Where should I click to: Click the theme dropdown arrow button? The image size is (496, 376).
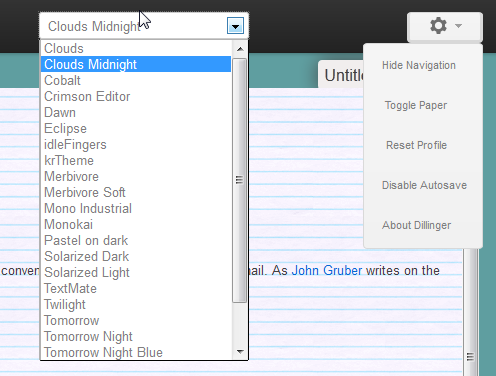[235, 26]
